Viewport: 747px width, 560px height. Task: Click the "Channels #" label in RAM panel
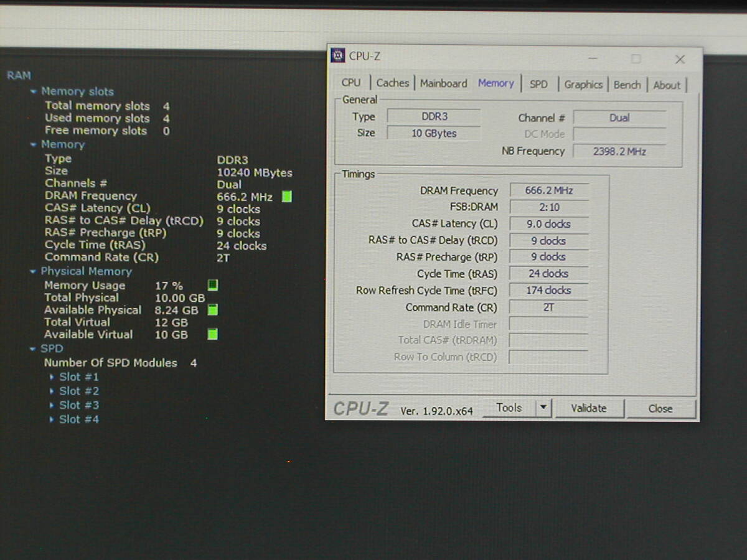(76, 183)
